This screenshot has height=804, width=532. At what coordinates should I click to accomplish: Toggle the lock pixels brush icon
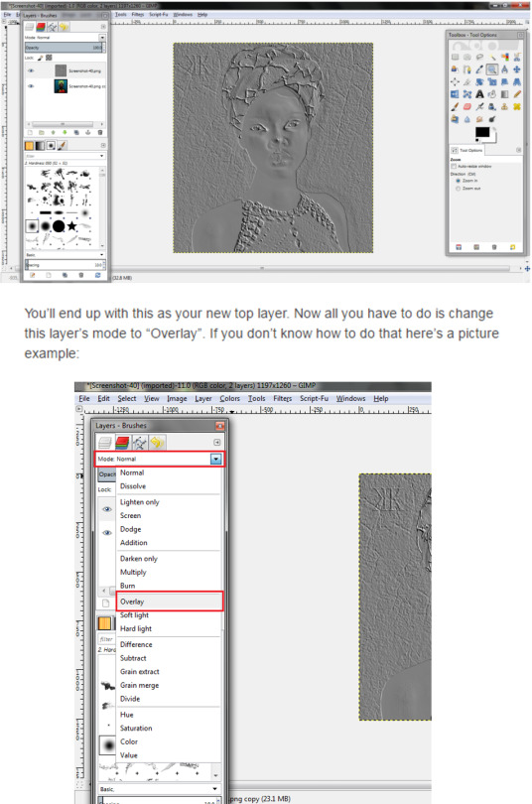pyautogui.click(x=40, y=58)
